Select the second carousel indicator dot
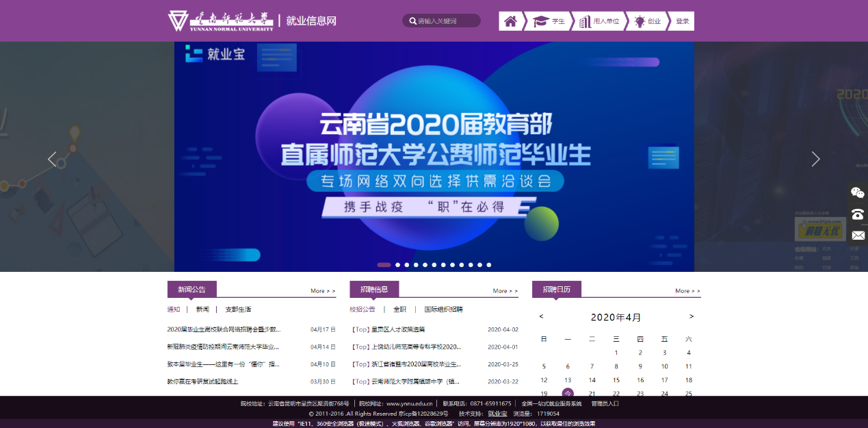This screenshot has width=868, height=428. pos(397,264)
